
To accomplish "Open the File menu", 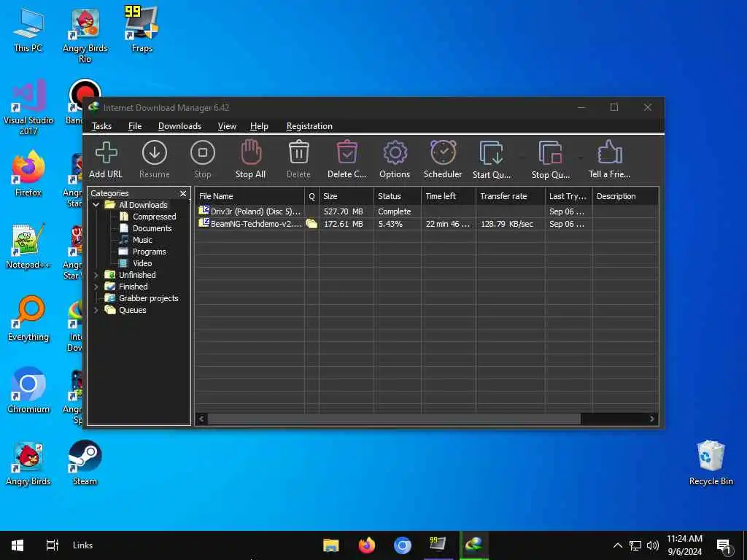I will [x=135, y=126].
